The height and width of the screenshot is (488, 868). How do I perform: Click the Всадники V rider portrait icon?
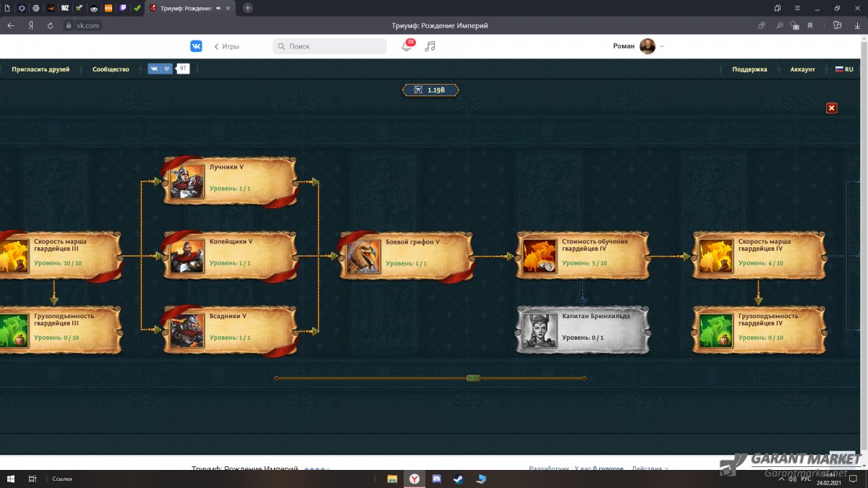click(187, 330)
